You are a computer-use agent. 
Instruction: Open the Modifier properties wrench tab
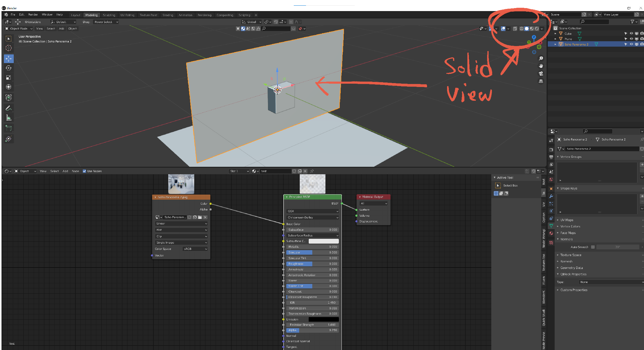pos(551,196)
